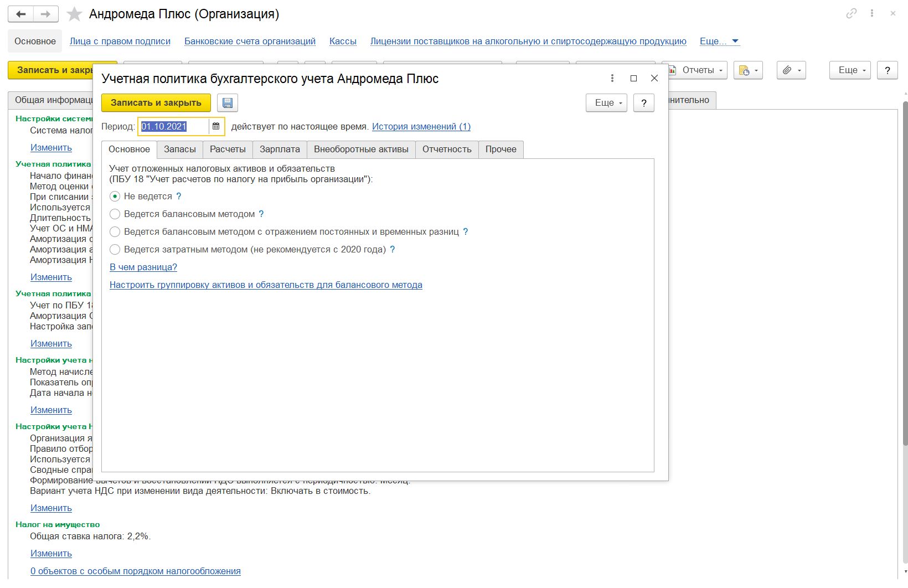Choose balance method with permanent and temporary differences
Image resolution: width=908 pixels, height=588 pixels.
tap(115, 232)
